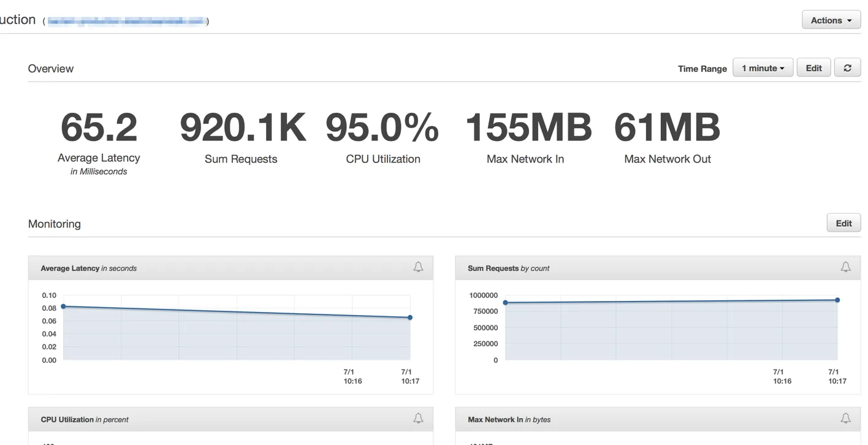Screen dimensions: 868x445
Task: Select the starting data point on latency chart
Action: pos(63,306)
